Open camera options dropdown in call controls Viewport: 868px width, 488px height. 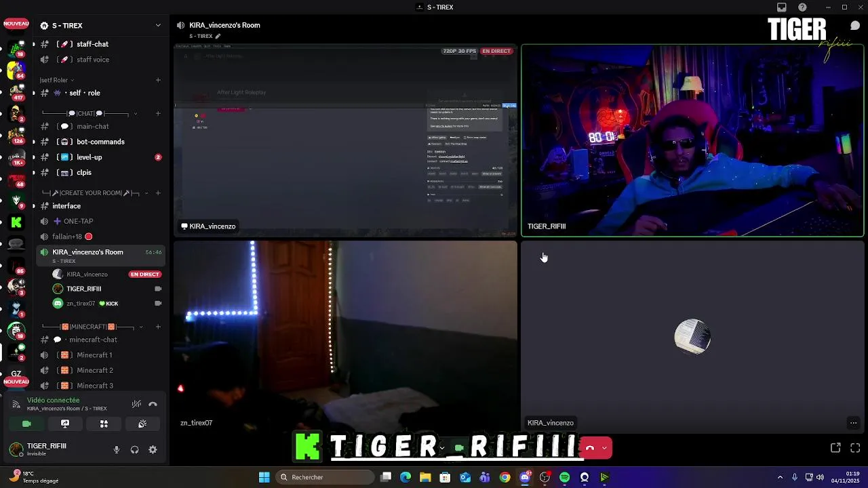(442, 448)
